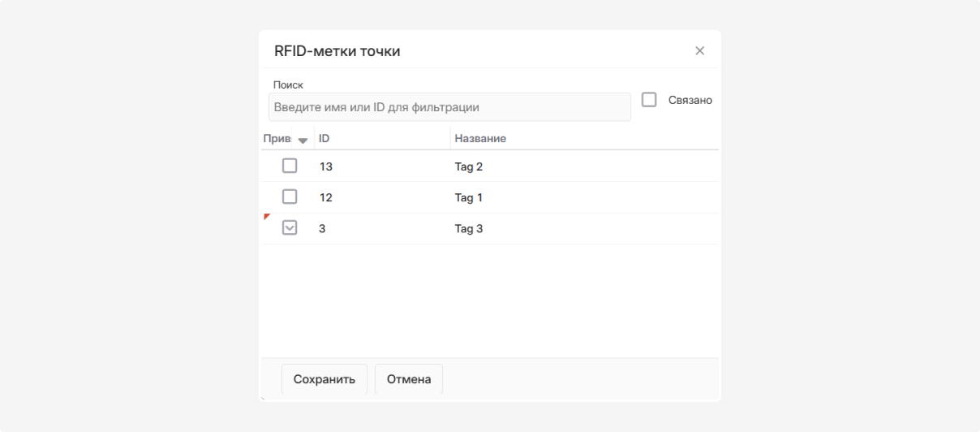Check the checkbox for ID 13 row
This screenshot has height=432, width=980.
[290, 166]
